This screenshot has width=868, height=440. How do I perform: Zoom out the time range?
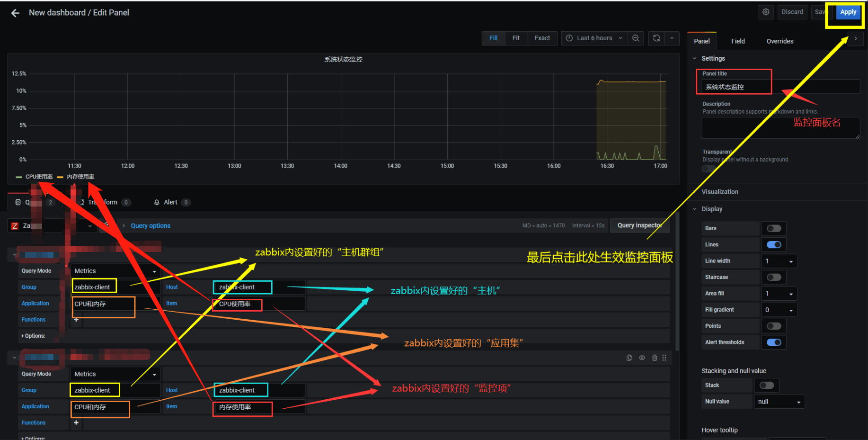click(636, 38)
